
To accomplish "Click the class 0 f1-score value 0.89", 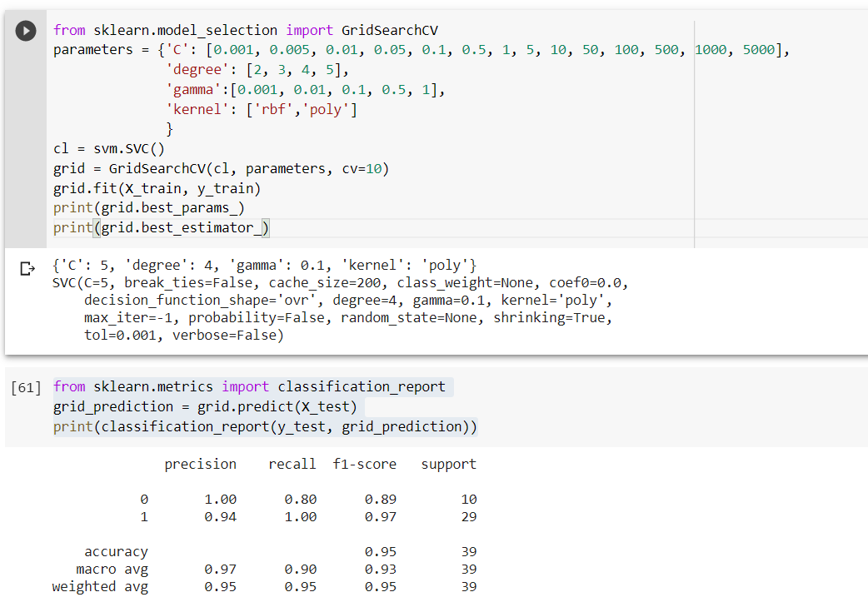I will 381,500.
